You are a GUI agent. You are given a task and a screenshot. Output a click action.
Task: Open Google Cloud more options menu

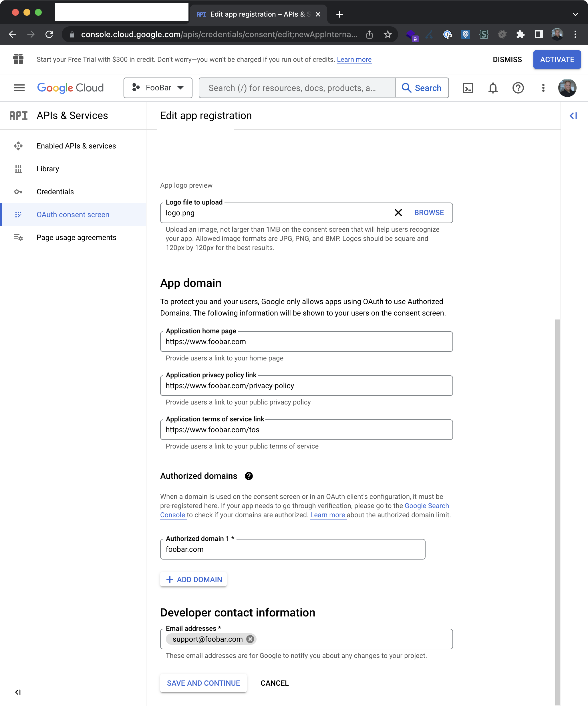(x=543, y=88)
